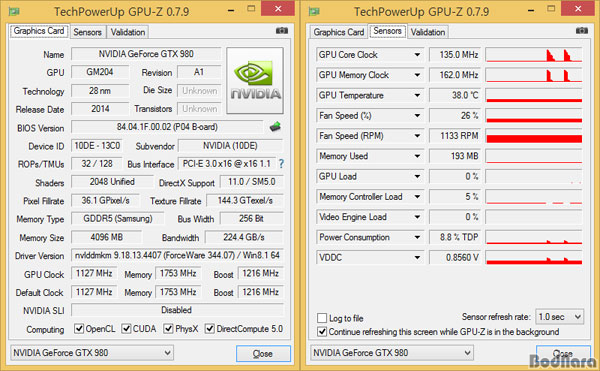
Task: Open Validation tab in the right window
Action: tap(428, 32)
